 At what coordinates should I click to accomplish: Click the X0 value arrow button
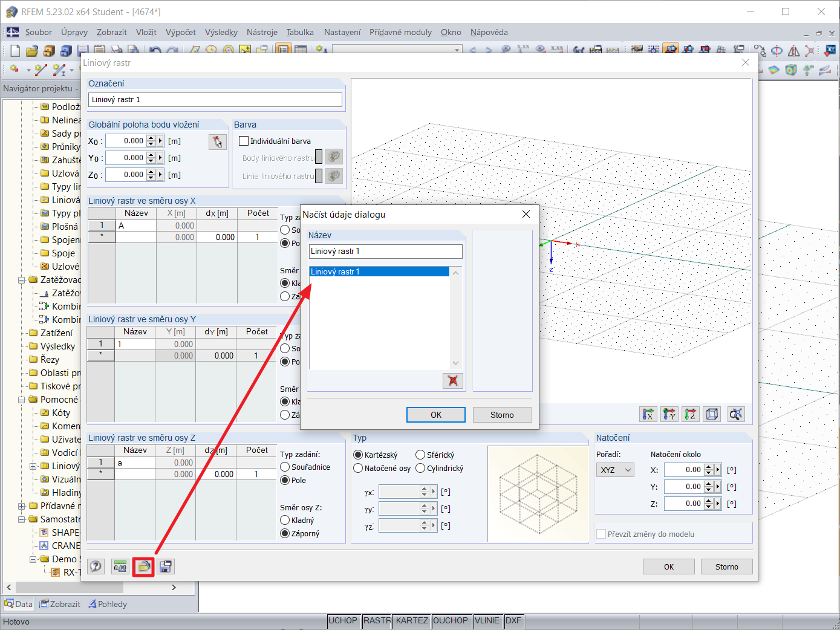tap(160, 141)
